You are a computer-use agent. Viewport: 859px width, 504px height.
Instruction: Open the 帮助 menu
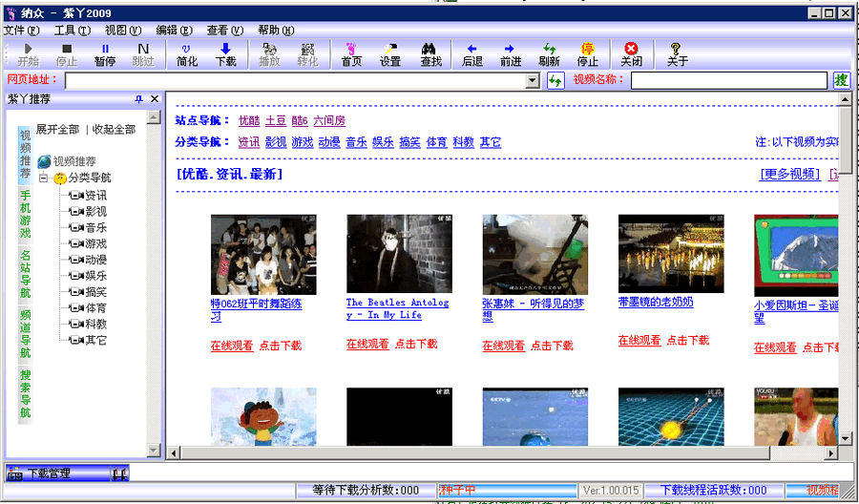276,31
